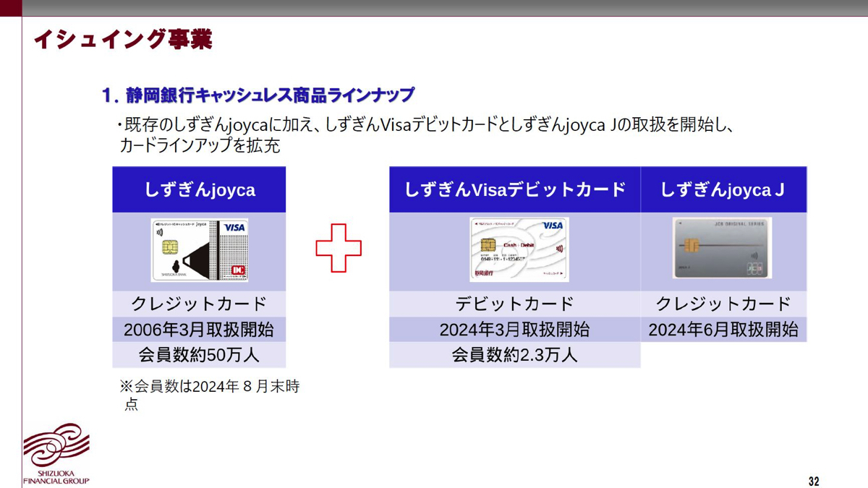Click the しずぎんjoyca J header cell

click(723, 189)
